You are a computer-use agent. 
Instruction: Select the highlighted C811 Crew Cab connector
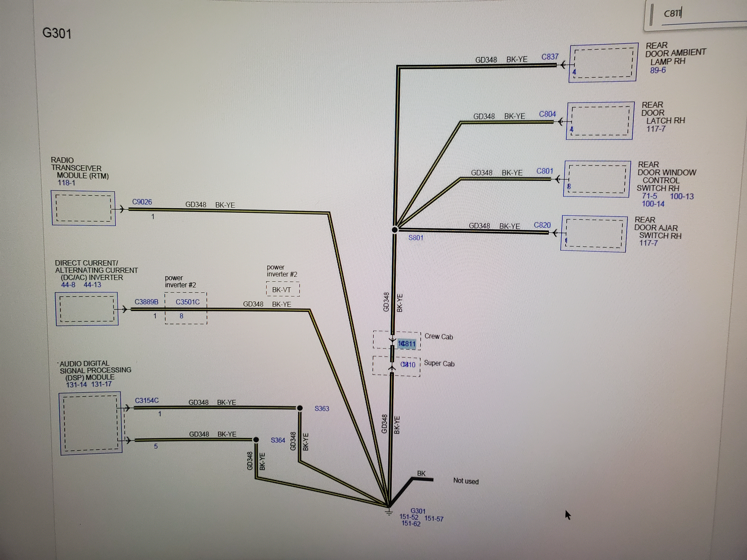(x=407, y=344)
